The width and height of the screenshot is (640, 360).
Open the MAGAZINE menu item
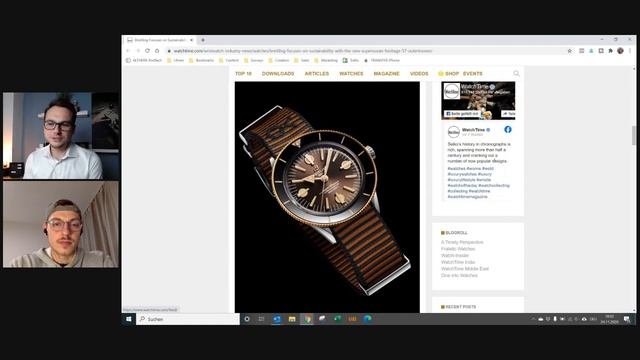click(x=387, y=73)
